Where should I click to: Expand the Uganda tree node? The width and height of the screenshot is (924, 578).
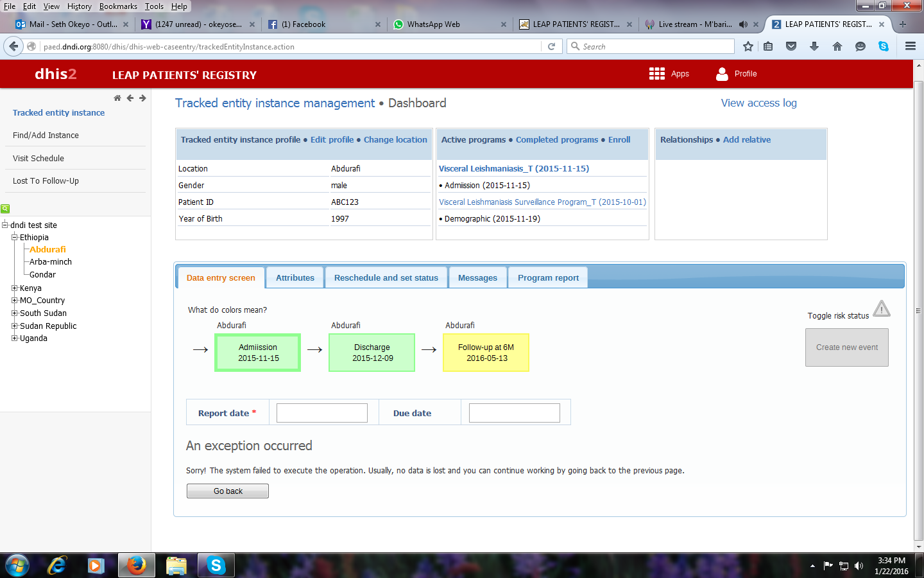point(14,338)
